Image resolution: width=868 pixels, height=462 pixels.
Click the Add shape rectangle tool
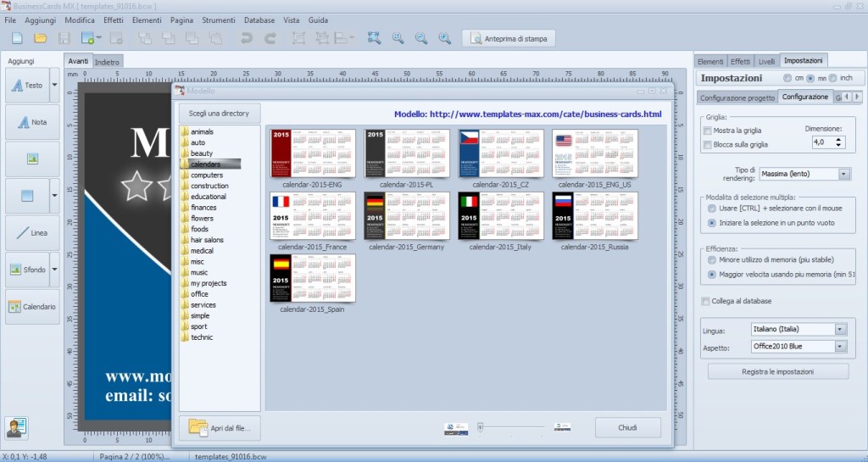coord(27,195)
